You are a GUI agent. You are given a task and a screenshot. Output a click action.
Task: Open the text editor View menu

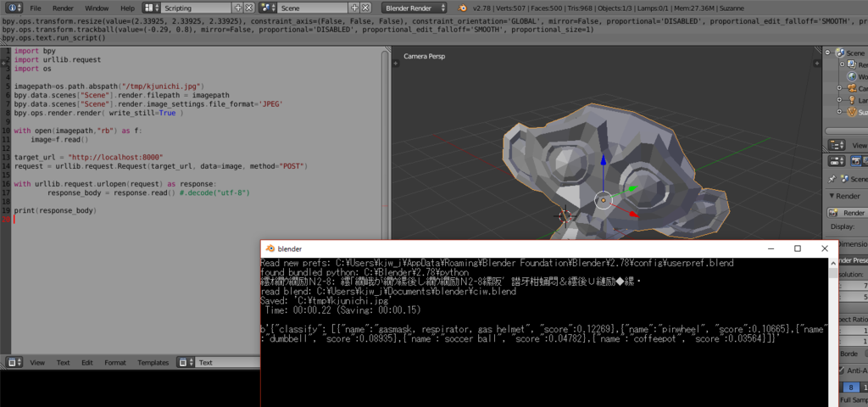coord(37,363)
